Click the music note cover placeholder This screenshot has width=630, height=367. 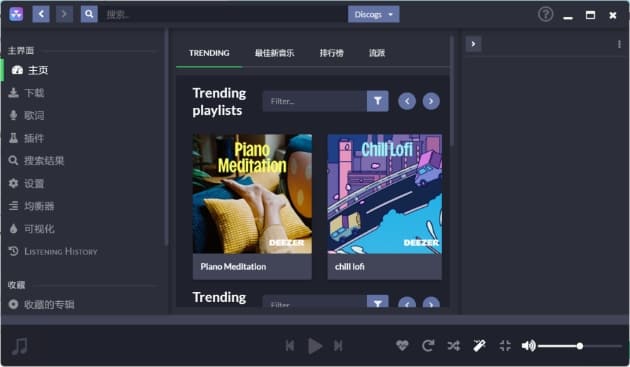[x=19, y=346]
